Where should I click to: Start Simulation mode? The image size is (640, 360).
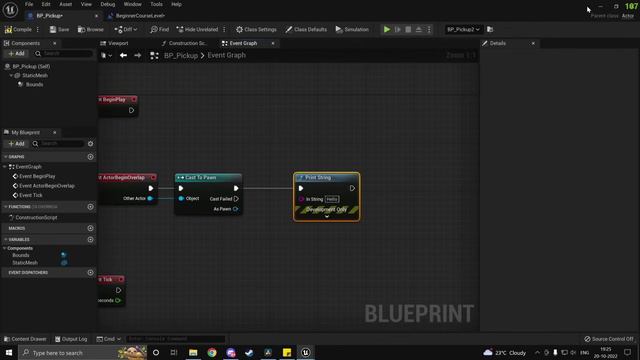352,29
